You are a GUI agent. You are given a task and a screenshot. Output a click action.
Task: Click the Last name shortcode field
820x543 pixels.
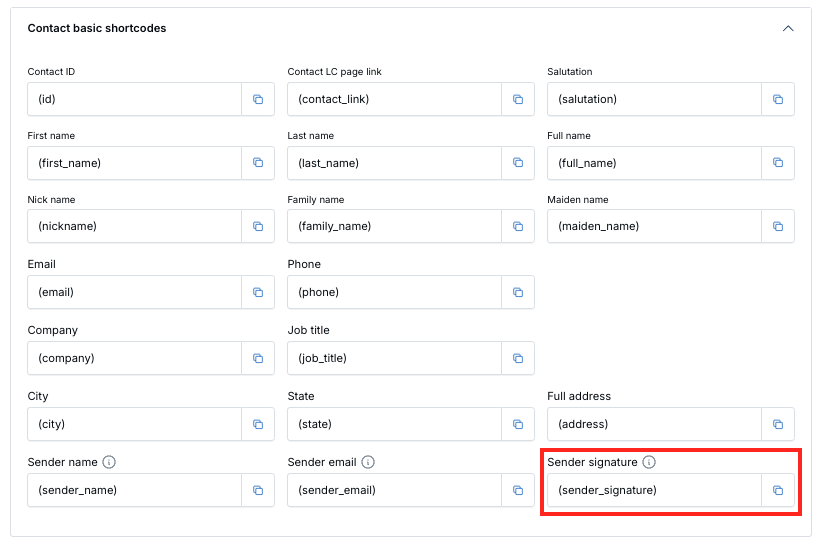click(394, 163)
